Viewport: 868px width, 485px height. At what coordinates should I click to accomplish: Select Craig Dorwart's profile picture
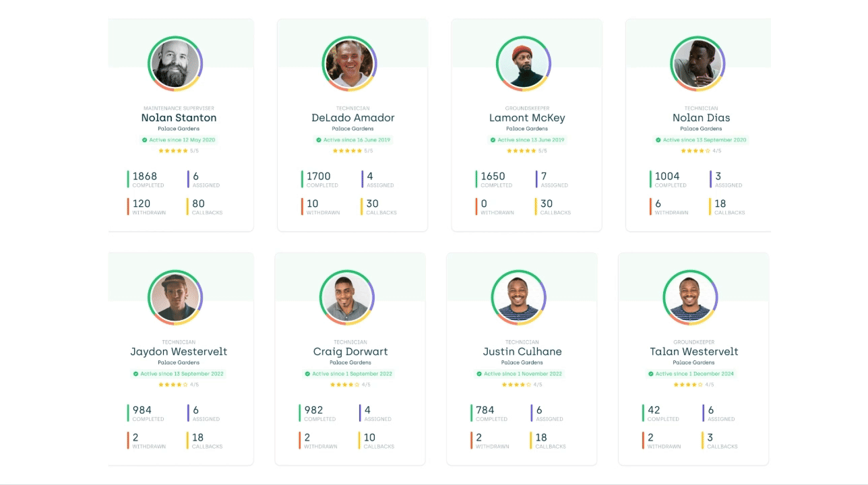click(x=347, y=297)
